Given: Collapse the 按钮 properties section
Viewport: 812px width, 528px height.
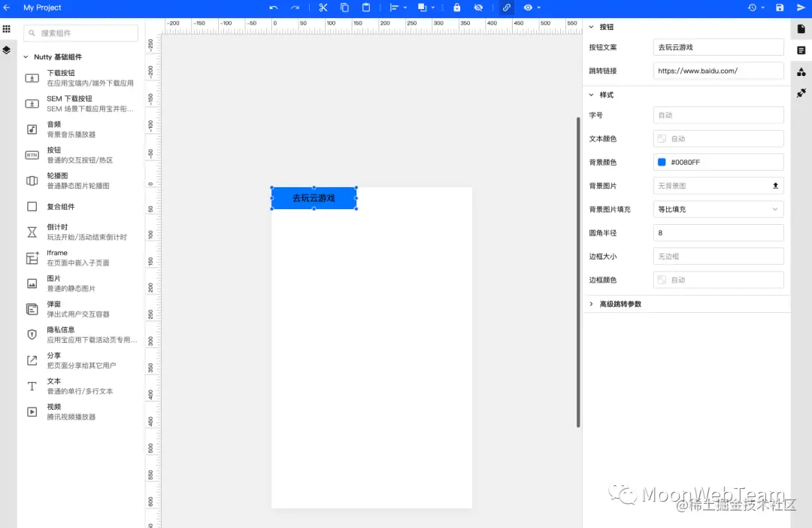Looking at the screenshot, I should click(x=592, y=27).
